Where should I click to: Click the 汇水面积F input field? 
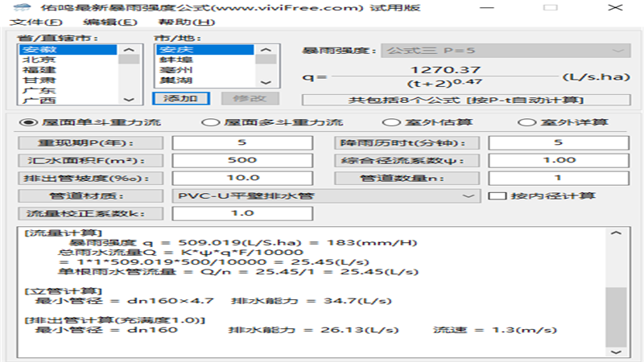(242, 160)
